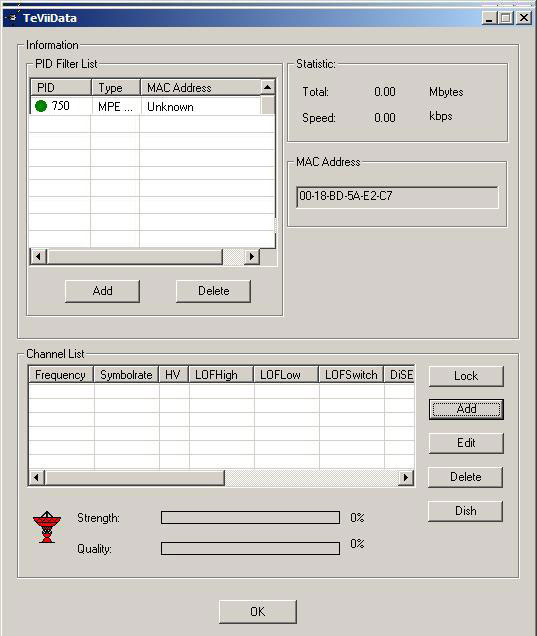
Task: Select the LOFHigh column header
Action: tap(221, 375)
